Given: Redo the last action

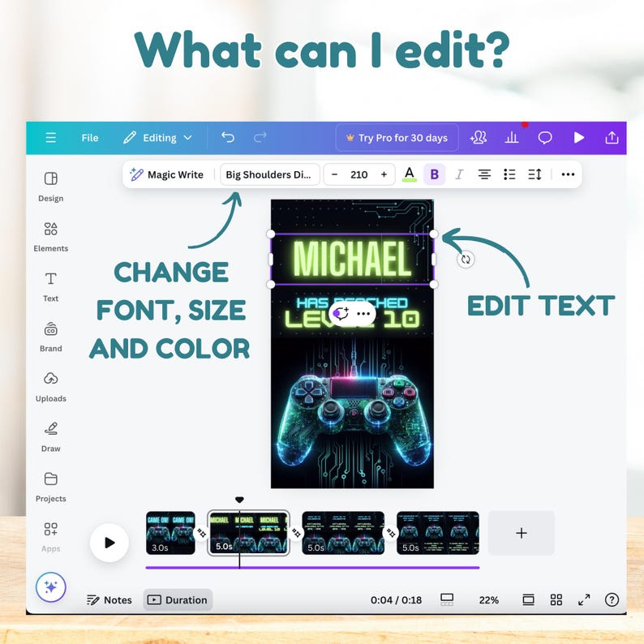Looking at the screenshot, I should click(x=260, y=137).
